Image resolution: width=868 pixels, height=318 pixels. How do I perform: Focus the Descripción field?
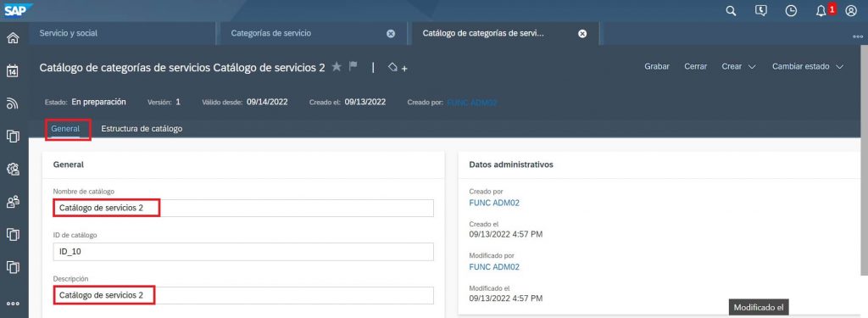coord(243,295)
